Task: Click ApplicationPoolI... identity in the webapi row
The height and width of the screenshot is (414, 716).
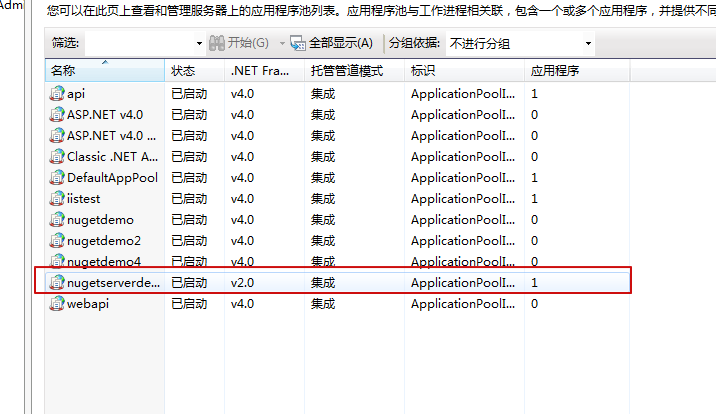Action: point(463,304)
